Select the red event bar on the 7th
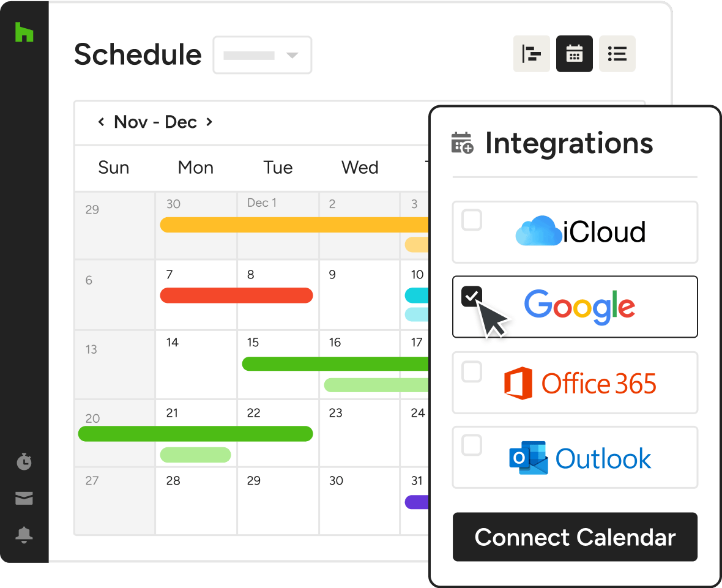The image size is (722, 588). 236,296
